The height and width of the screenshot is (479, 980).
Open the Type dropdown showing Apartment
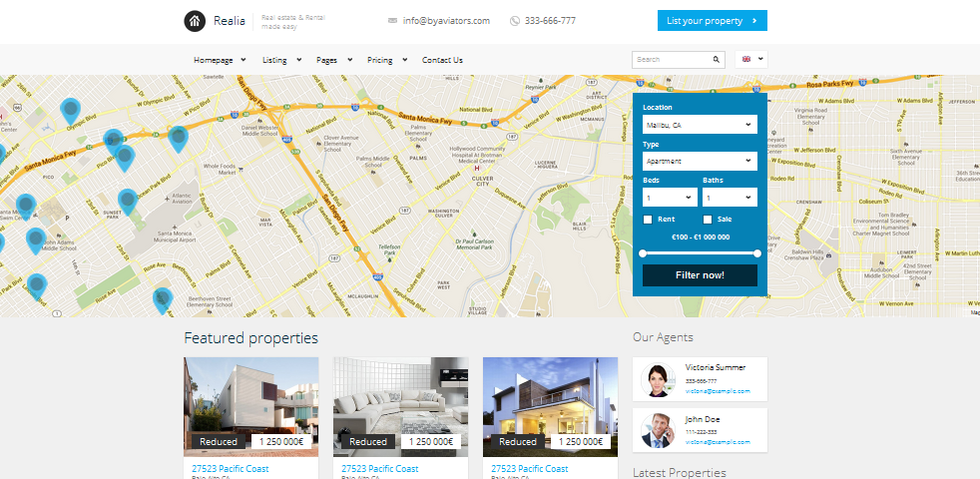(x=700, y=161)
